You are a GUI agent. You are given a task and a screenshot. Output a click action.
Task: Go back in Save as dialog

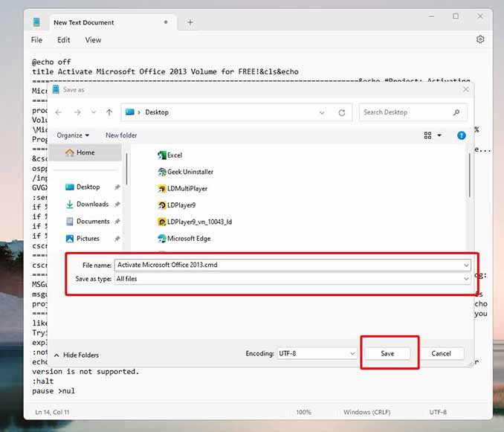point(59,112)
